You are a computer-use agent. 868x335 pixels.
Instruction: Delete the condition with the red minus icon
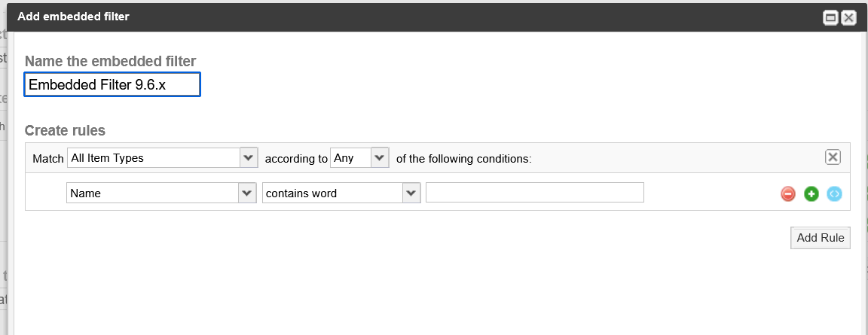click(x=787, y=194)
